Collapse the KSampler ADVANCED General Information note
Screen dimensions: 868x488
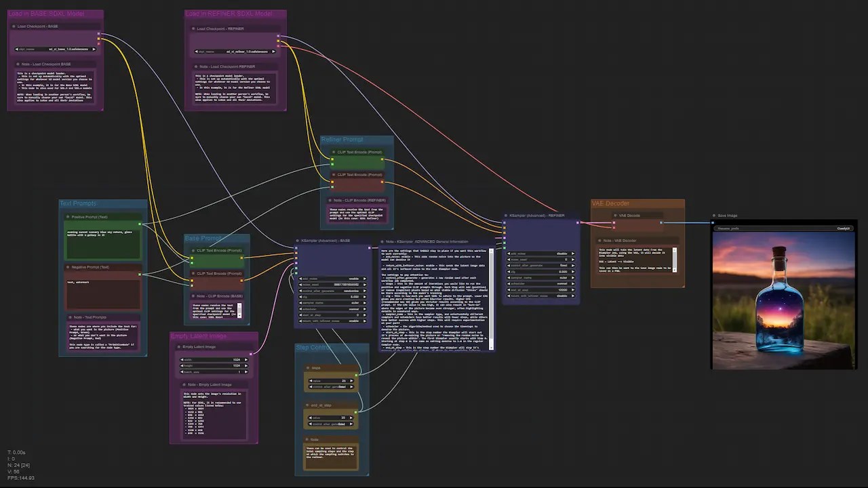click(382, 241)
